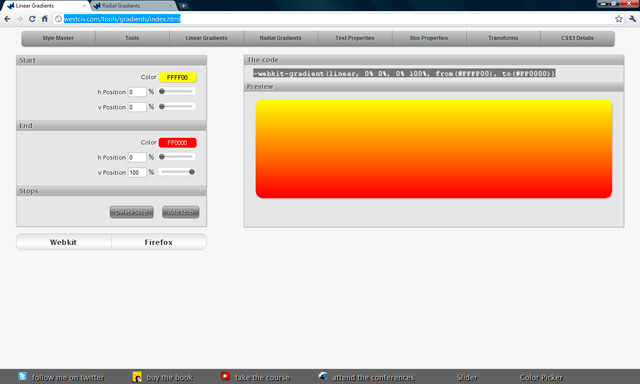The height and width of the screenshot is (384, 640).
Task: Click the browser forward arrow
Action: pos(19,19)
